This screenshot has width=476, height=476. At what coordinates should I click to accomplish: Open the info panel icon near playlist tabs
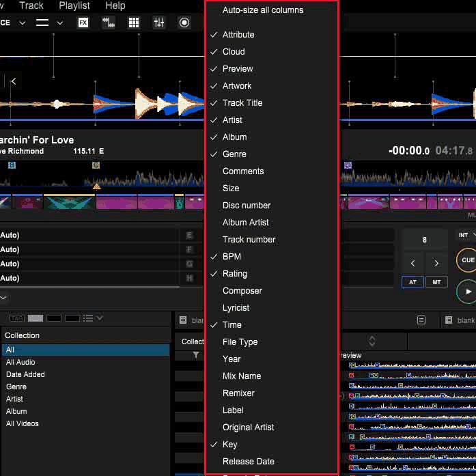tap(421, 320)
